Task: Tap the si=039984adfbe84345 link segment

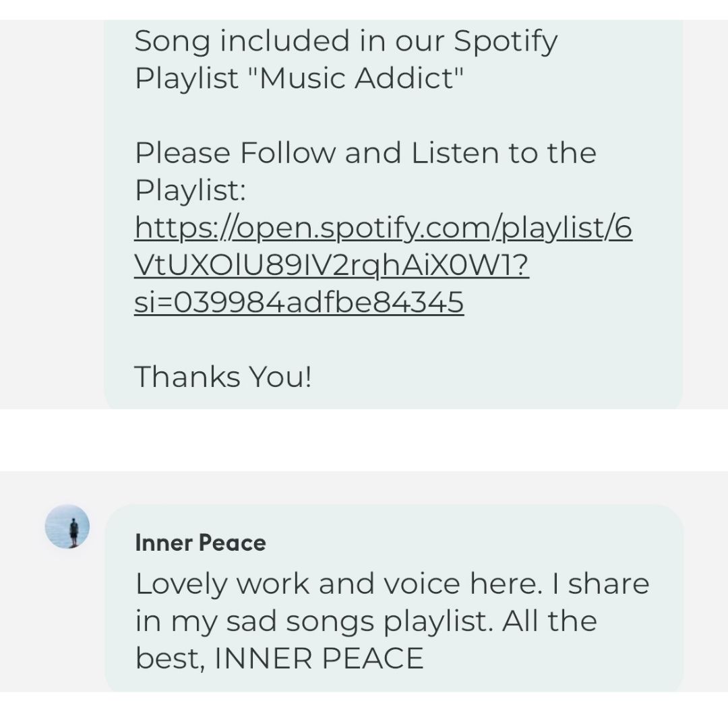Action: click(299, 302)
